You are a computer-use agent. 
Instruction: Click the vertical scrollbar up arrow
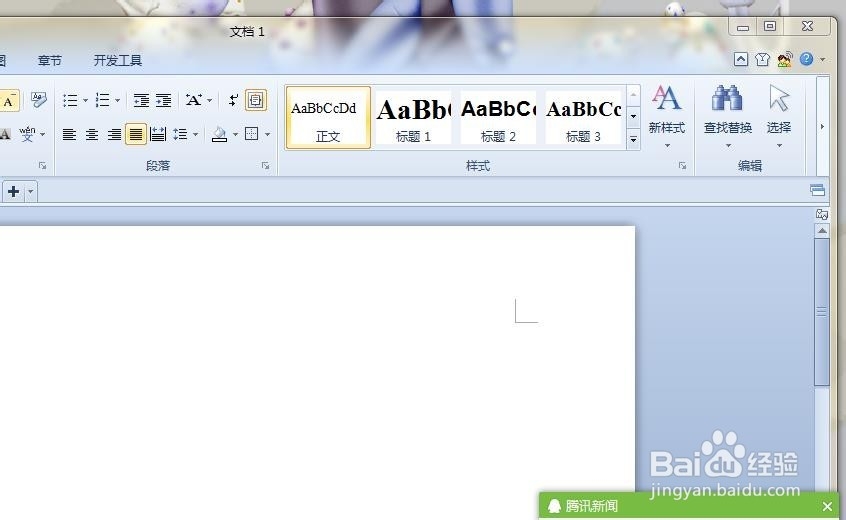[822, 231]
